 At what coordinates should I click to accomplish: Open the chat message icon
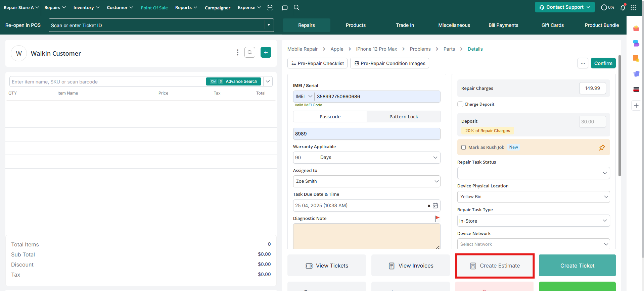click(x=285, y=8)
